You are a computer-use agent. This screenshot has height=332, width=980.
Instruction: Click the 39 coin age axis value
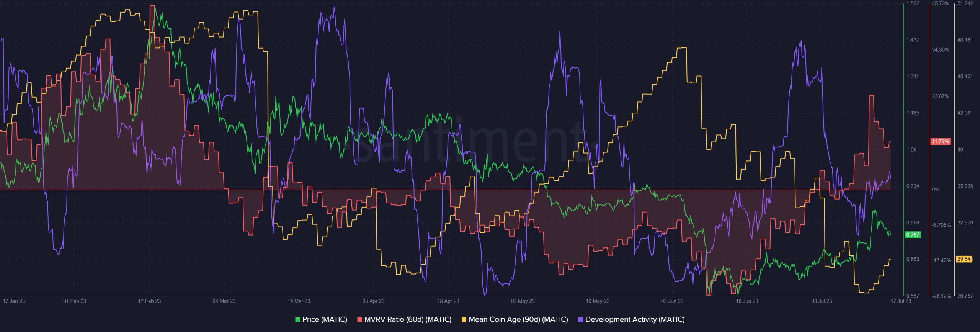[960, 150]
